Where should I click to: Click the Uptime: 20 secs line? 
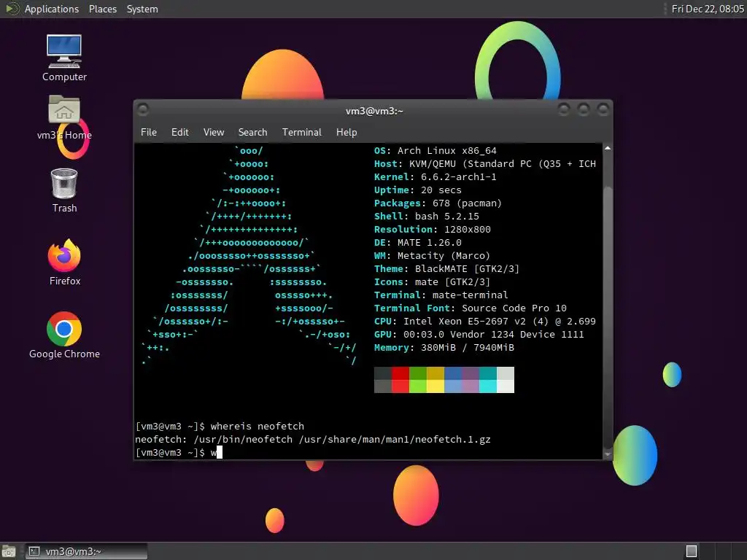417,190
